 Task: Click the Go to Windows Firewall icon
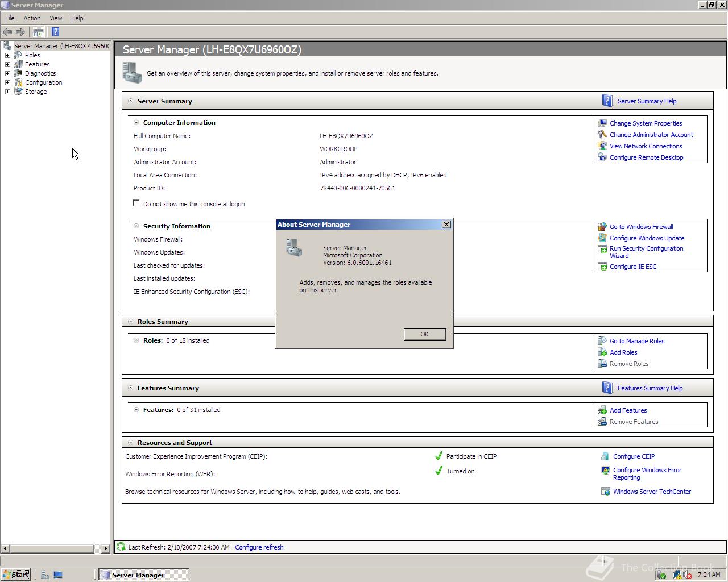point(602,226)
